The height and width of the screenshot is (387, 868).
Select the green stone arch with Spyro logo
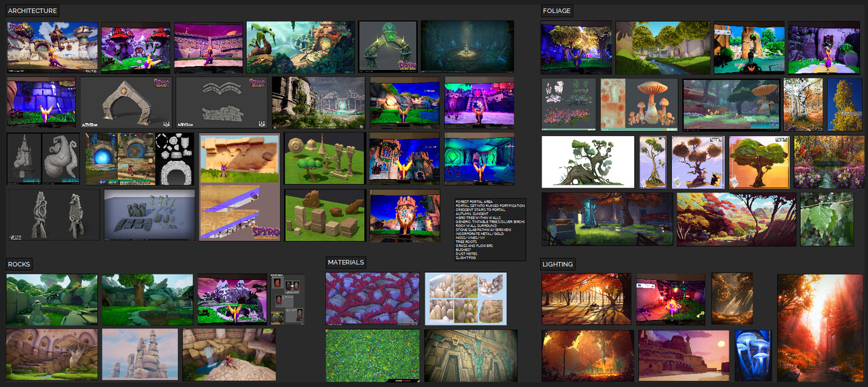coord(388,46)
